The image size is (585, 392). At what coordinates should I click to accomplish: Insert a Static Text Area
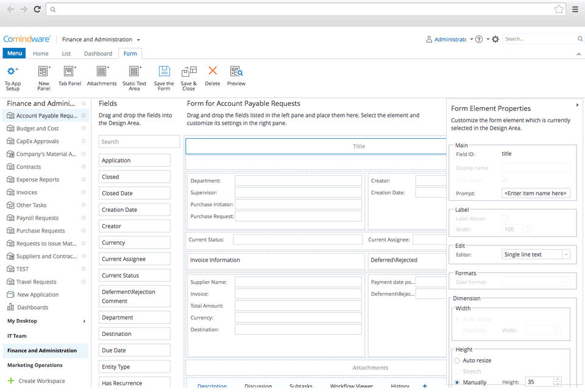point(135,71)
